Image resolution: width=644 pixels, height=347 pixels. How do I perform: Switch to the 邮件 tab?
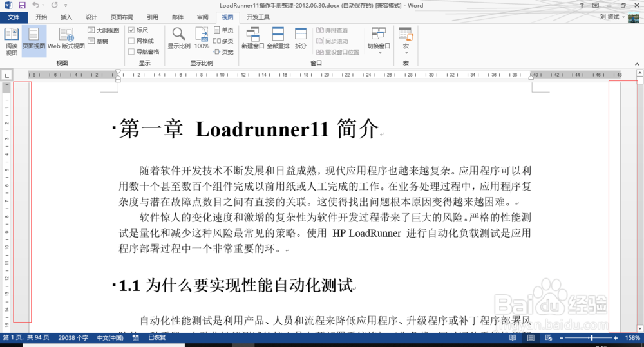pyautogui.click(x=178, y=17)
